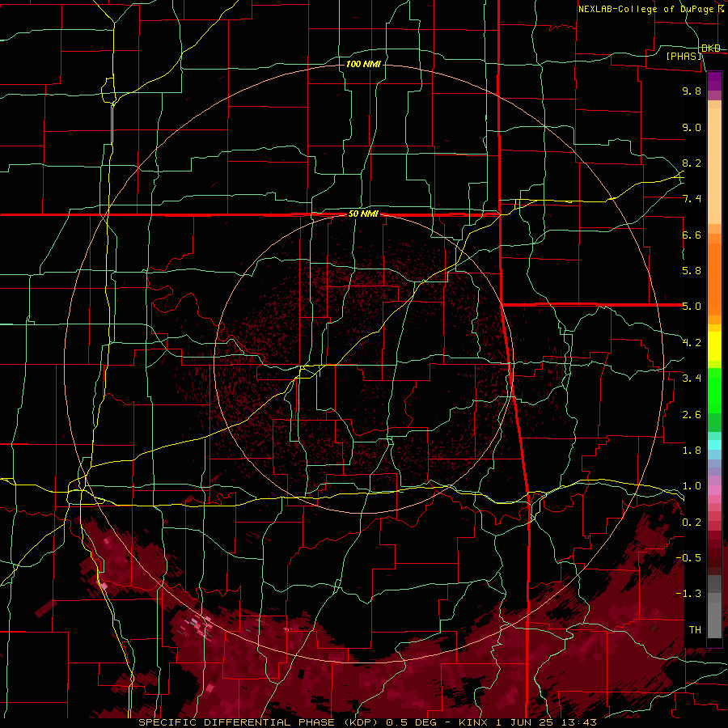
Task: Select the 50 NMI range ring label
Action: click(363, 214)
